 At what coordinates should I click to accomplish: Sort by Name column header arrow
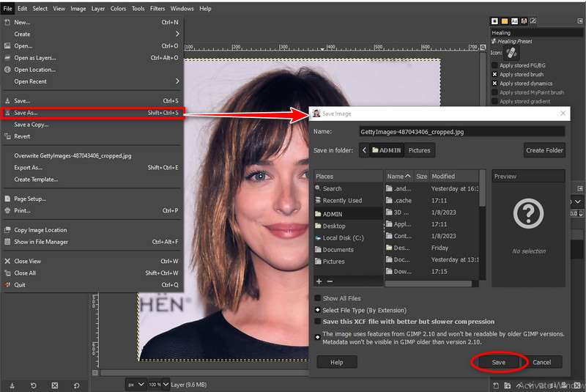[408, 176]
